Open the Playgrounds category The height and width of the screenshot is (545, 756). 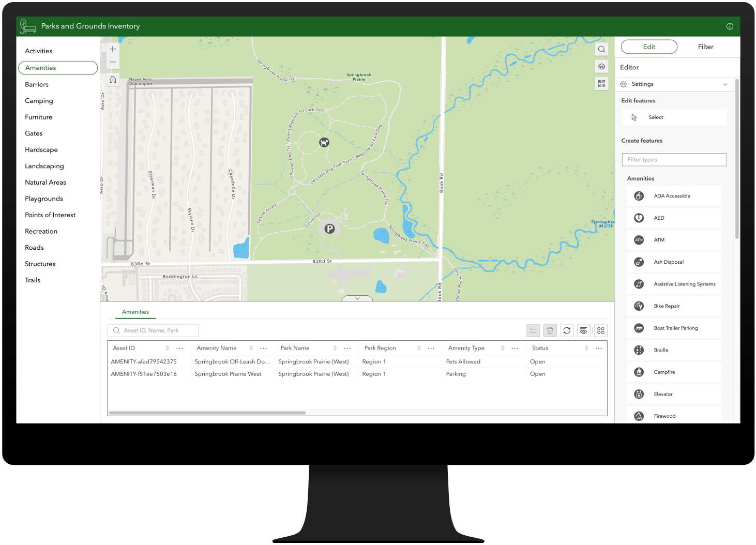point(44,199)
